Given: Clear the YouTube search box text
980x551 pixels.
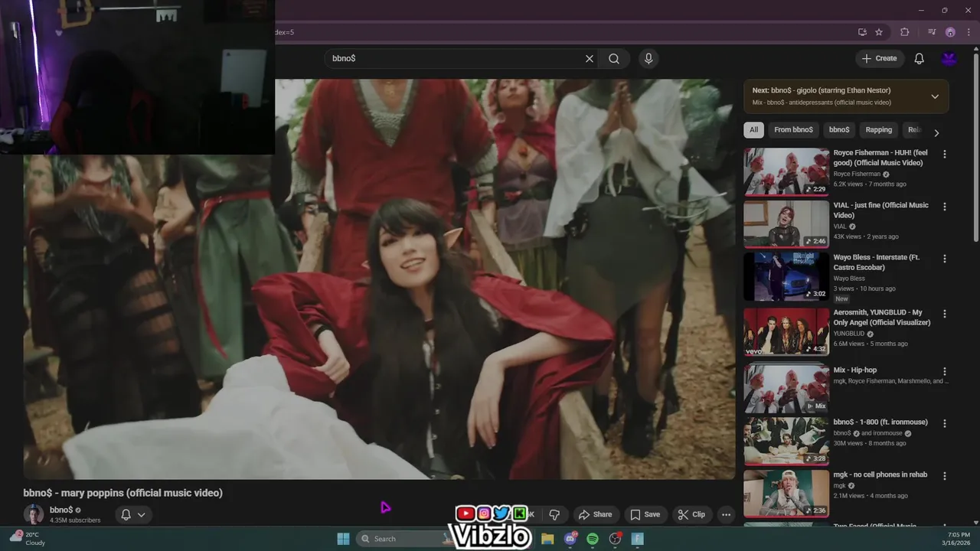Looking at the screenshot, I should (x=590, y=58).
